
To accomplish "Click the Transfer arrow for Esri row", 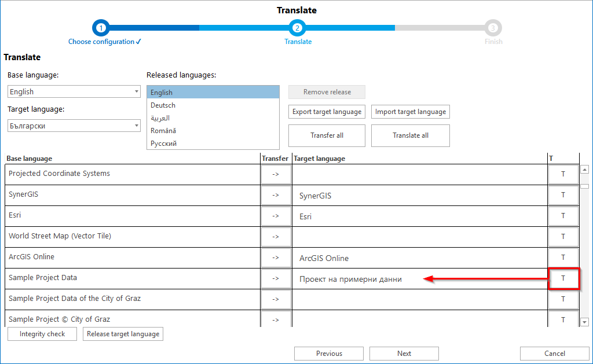I will [276, 216].
